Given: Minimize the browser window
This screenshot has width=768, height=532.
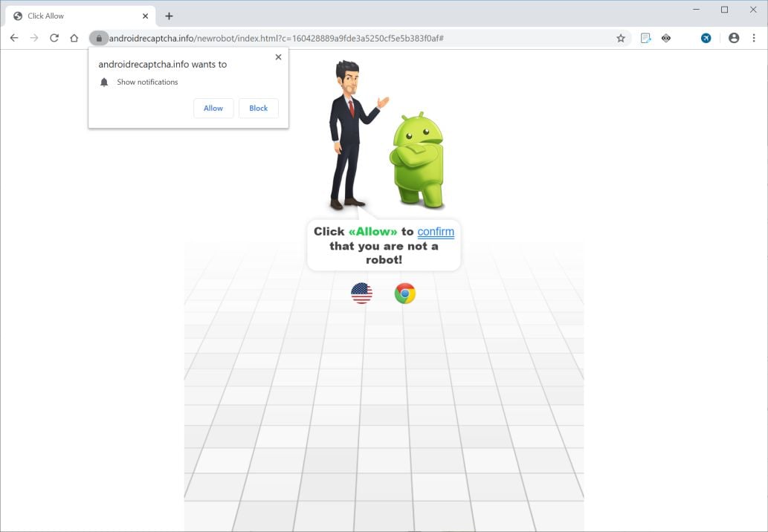Looking at the screenshot, I should coord(696,10).
